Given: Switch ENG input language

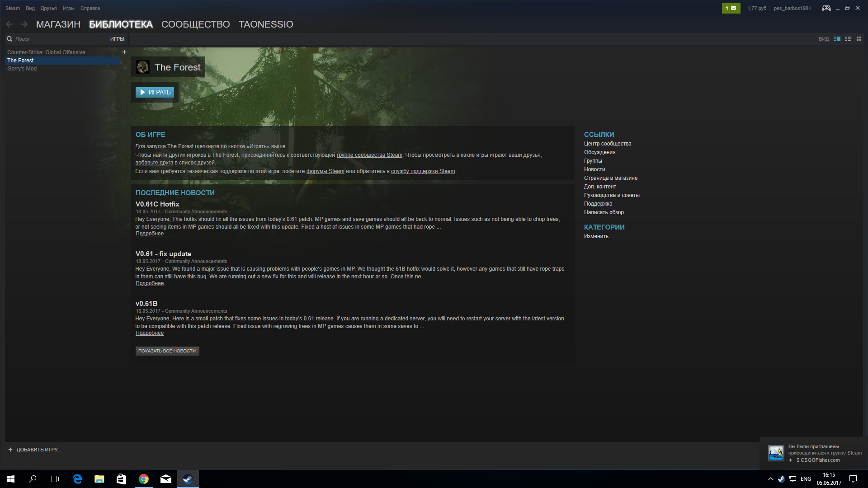Looking at the screenshot, I should pos(806,479).
